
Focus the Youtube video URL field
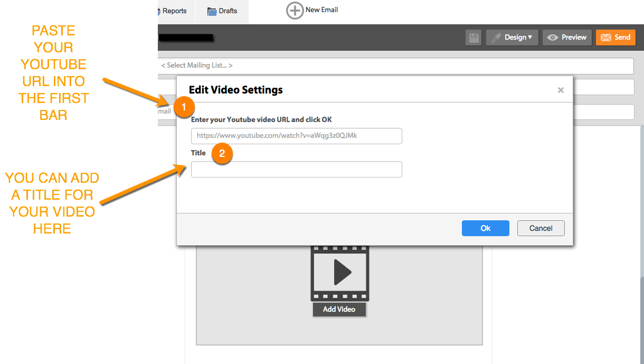click(296, 136)
